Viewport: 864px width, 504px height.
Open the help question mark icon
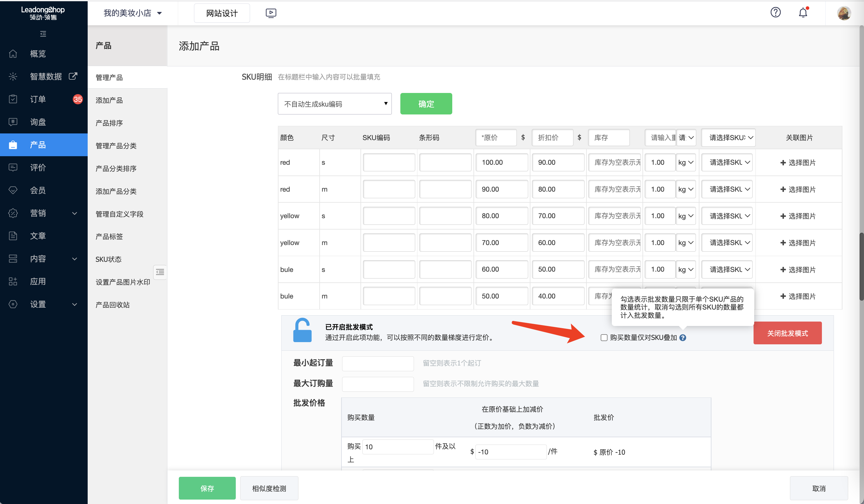[x=775, y=12]
